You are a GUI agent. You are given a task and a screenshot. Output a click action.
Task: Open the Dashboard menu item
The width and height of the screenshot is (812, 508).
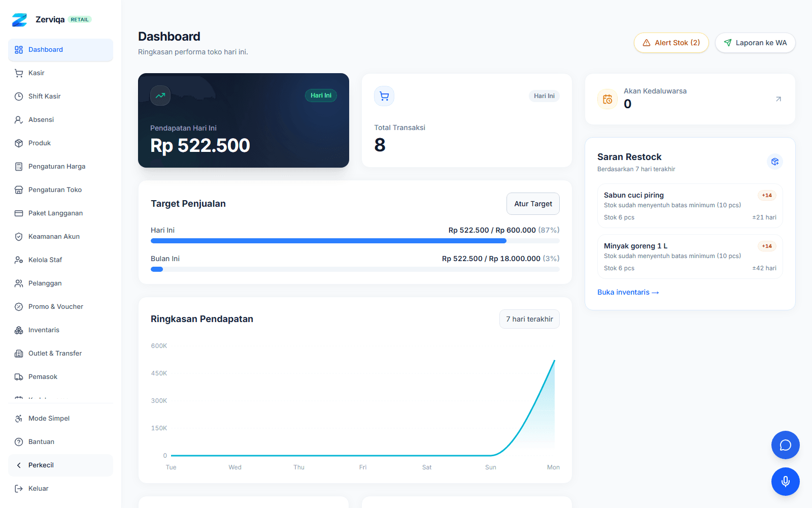[x=60, y=50]
